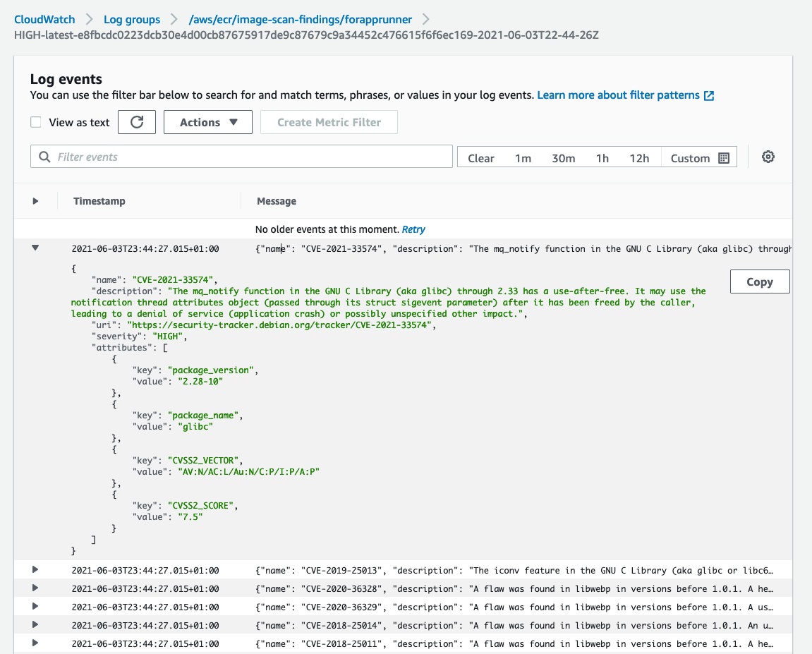This screenshot has height=654, width=812.
Task: Click the Message column header
Action: 277,201
